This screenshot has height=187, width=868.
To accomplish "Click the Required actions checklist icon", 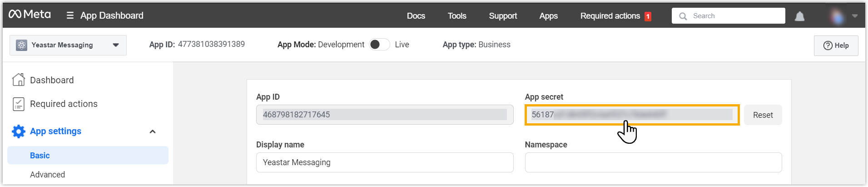I will pyautogui.click(x=19, y=104).
